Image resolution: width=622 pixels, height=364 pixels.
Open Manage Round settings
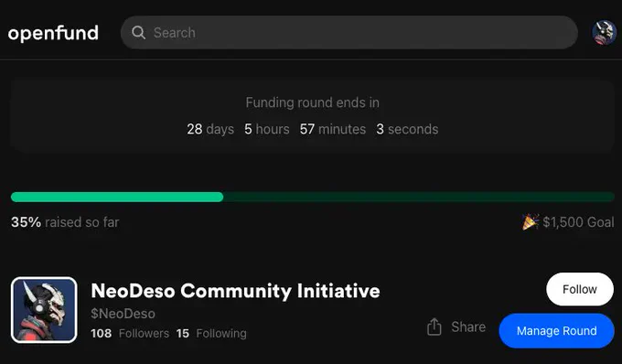[x=556, y=331]
